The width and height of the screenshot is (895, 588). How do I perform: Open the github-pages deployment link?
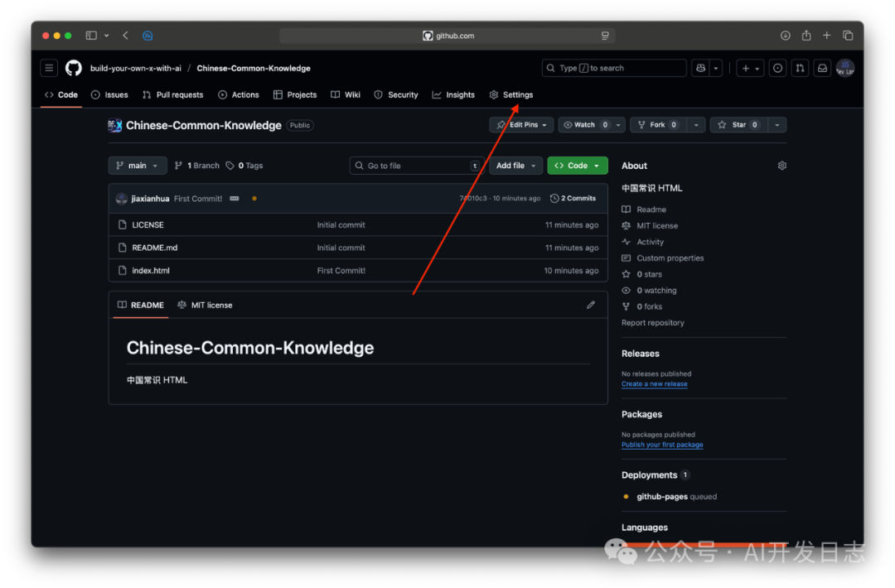pyautogui.click(x=662, y=497)
